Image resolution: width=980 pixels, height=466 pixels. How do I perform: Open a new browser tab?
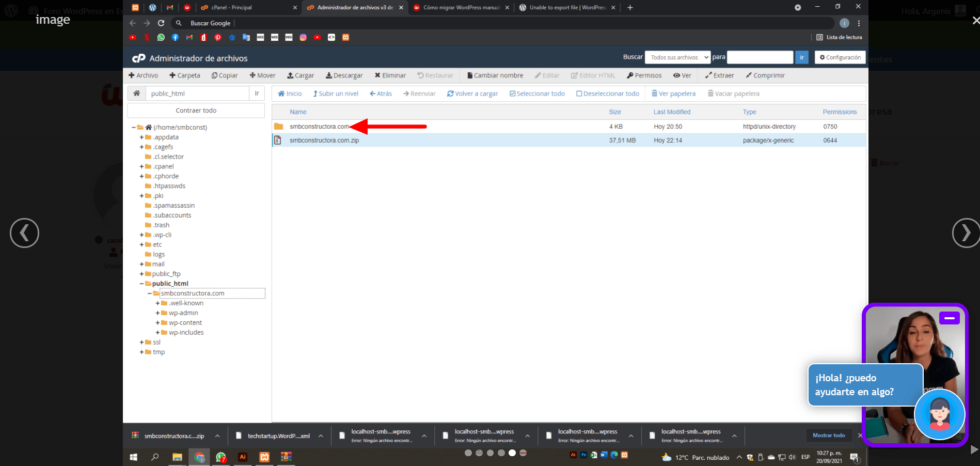[630, 8]
